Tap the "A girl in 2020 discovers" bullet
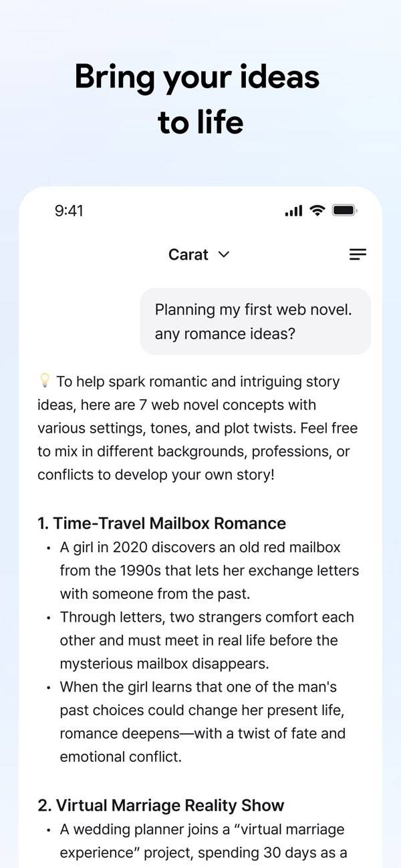 200,548
